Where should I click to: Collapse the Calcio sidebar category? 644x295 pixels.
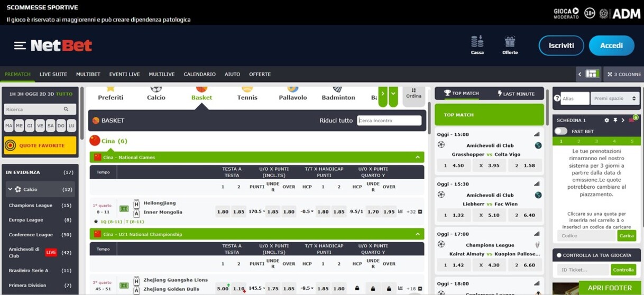pyautogui.click(x=10, y=189)
